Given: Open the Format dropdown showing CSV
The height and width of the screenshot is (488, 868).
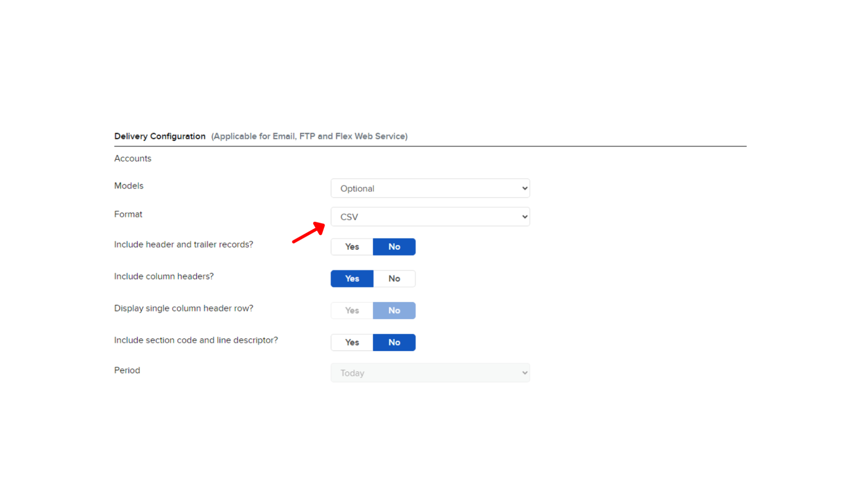Looking at the screenshot, I should tap(429, 216).
